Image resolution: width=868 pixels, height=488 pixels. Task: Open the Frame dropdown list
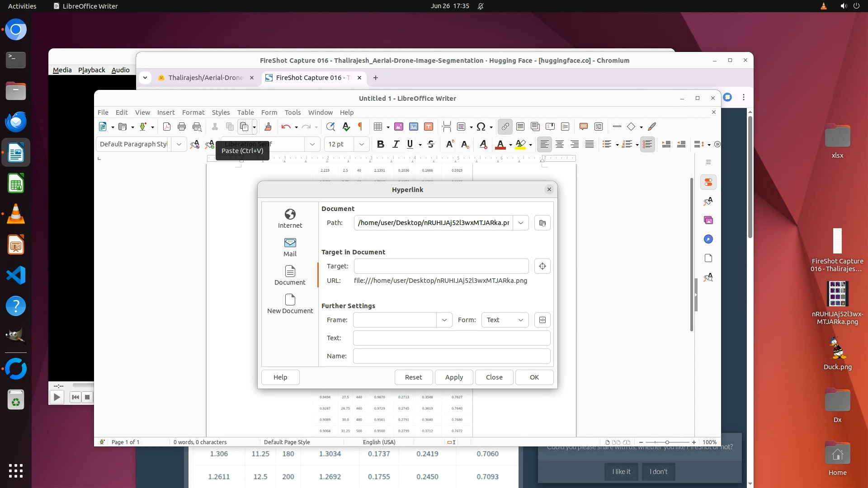point(444,320)
